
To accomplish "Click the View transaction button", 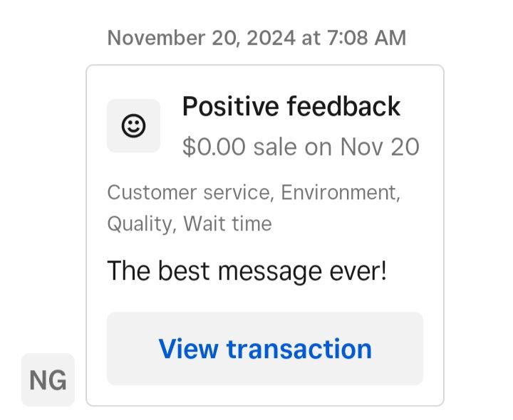I will click(265, 349).
